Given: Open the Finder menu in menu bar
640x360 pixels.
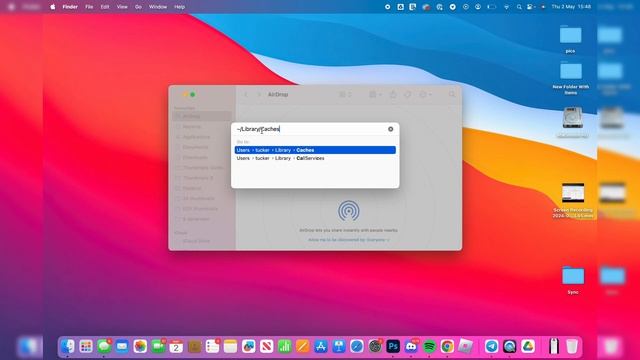Looking at the screenshot, I should pos(70,7).
